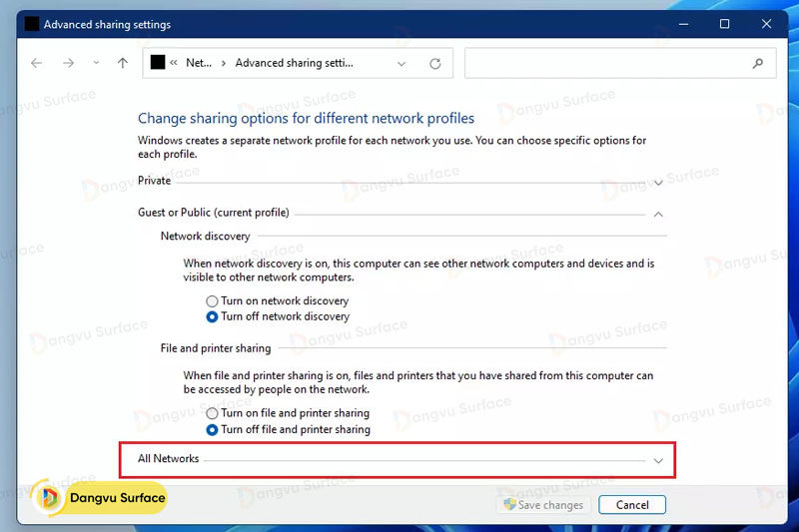Select Turn on network discovery
799x532 pixels.
(212, 300)
